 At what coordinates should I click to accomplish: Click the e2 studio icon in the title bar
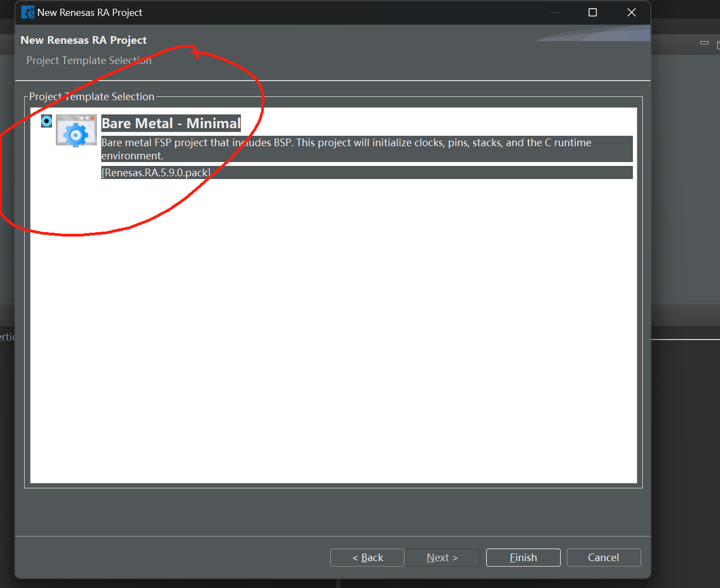(27, 12)
